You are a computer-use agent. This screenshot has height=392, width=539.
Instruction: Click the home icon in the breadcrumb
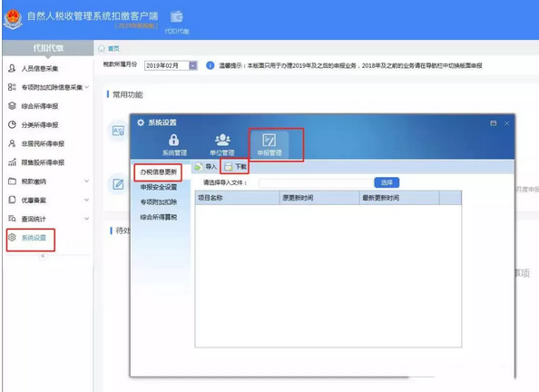pyautogui.click(x=102, y=48)
